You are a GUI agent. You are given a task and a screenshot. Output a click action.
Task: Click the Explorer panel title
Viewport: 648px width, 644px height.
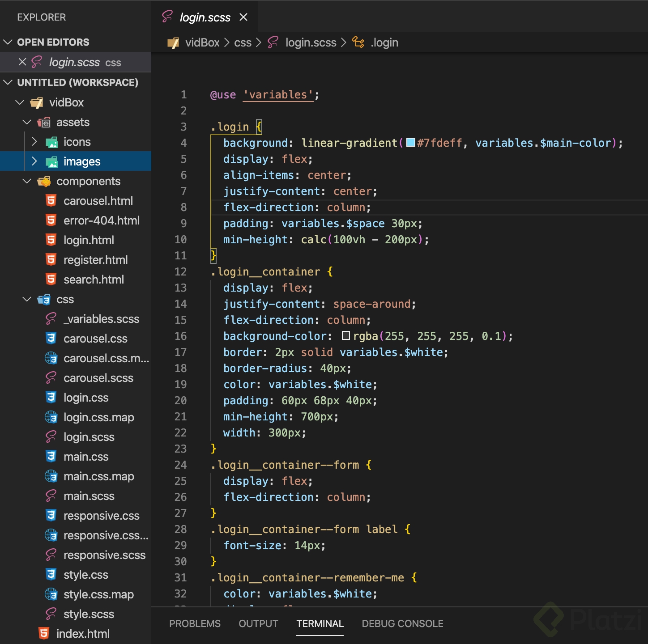pos(41,17)
